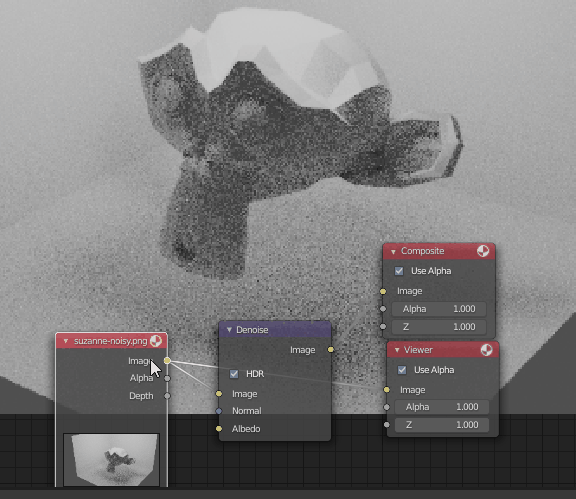Click the Alpha 1.000 field in Viewer node

point(442,407)
